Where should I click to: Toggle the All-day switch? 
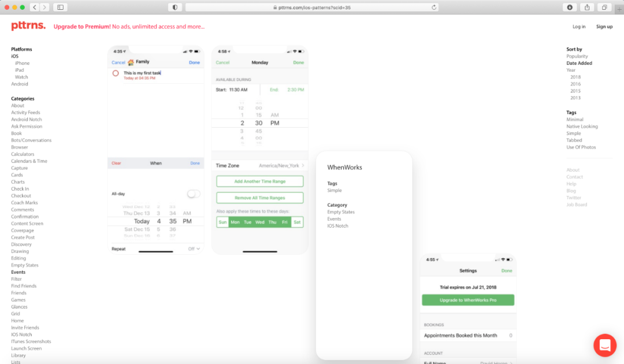click(x=194, y=194)
